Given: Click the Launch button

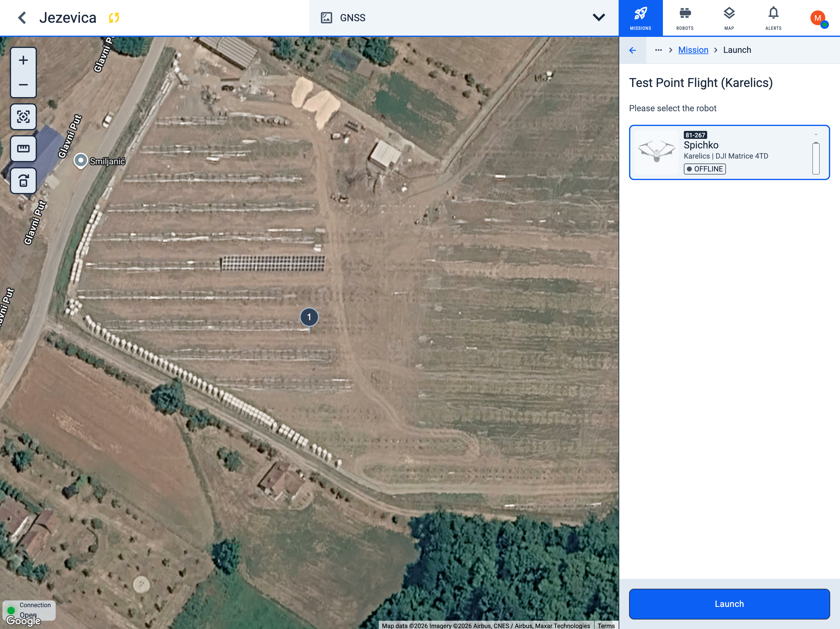Looking at the screenshot, I should 729,603.
